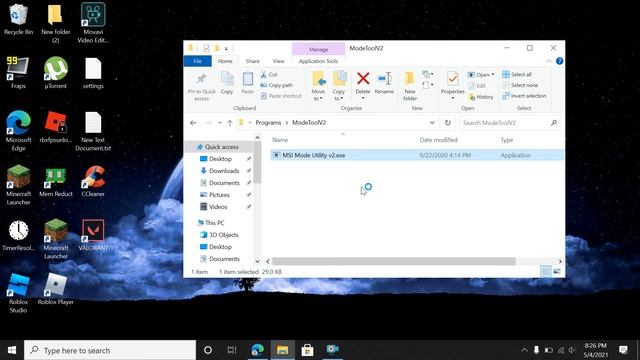
Task: Switch to Large icons view in status bar
Action: click(557, 271)
